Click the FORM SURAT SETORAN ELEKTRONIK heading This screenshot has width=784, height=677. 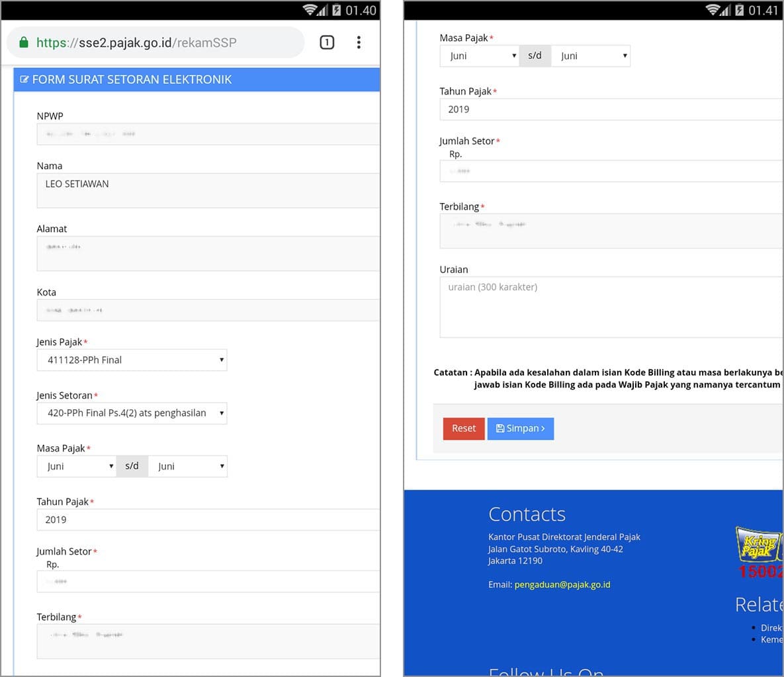coord(132,79)
